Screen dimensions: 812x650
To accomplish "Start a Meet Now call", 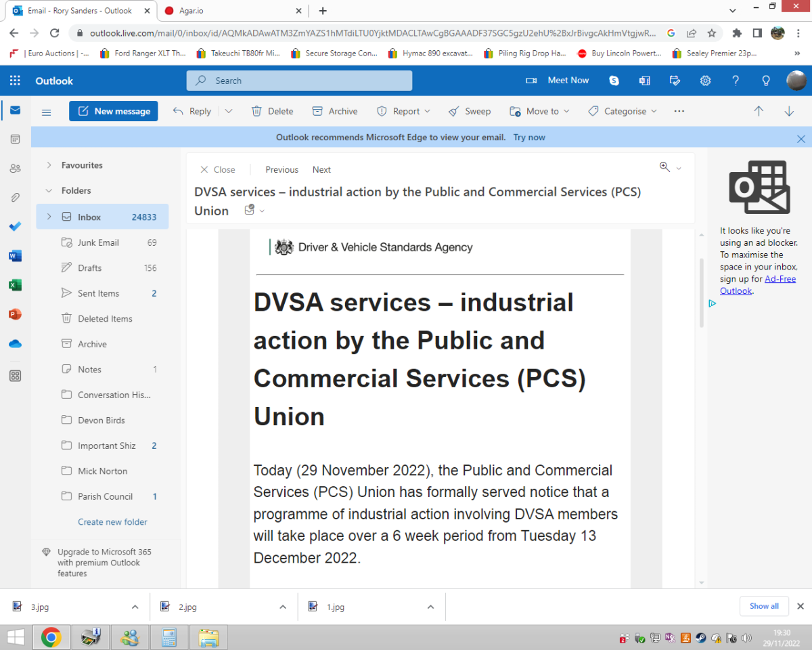I will point(558,81).
